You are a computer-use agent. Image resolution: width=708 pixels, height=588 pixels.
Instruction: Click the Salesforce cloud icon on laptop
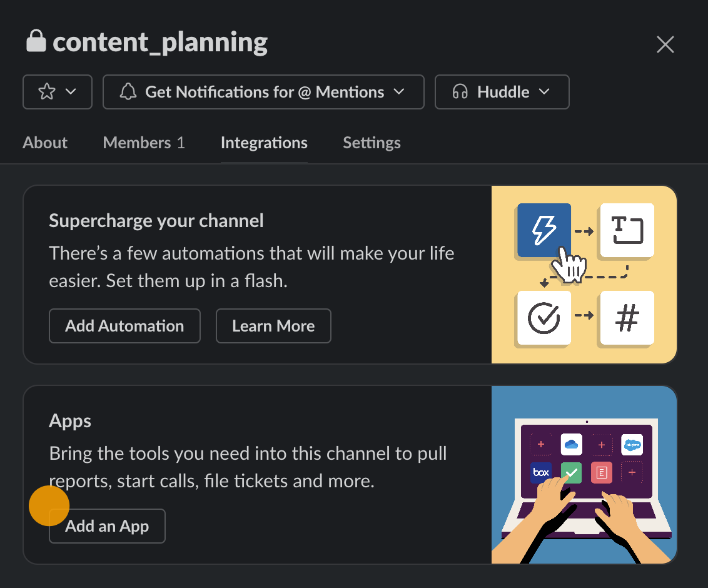632,445
